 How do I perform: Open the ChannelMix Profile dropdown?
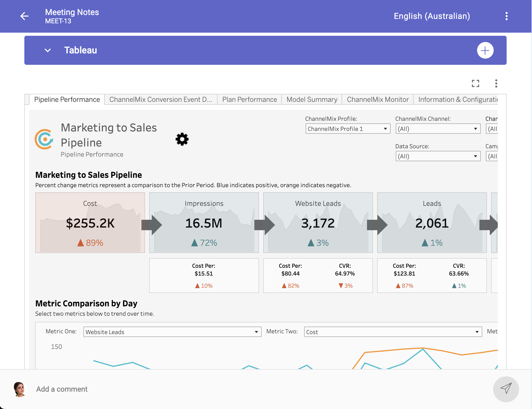(348, 129)
